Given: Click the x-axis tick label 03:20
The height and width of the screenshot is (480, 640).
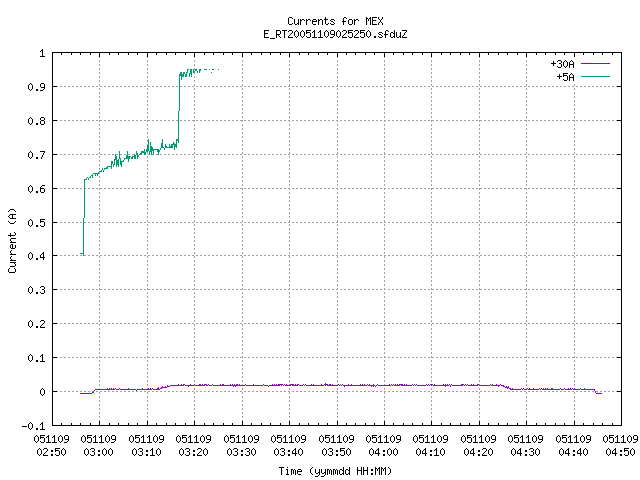Looking at the screenshot, I should click(x=193, y=452).
